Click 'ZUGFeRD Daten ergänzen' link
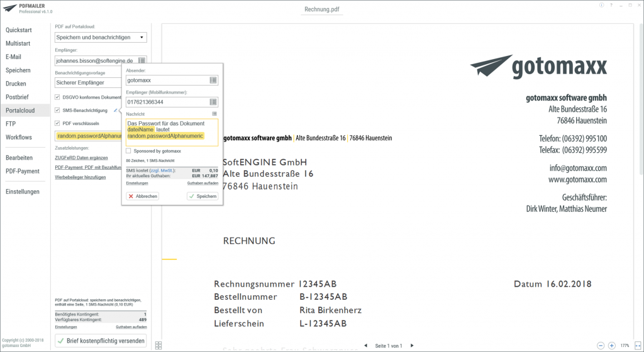Screen dimensions: 644x352 pyautogui.click(x=81, y=158)
